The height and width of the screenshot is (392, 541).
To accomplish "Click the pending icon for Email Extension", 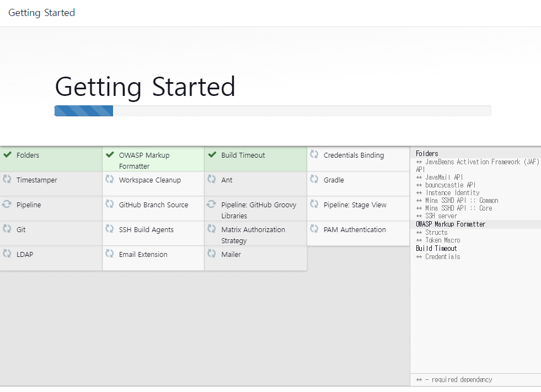I will click(x=109, y=254).
